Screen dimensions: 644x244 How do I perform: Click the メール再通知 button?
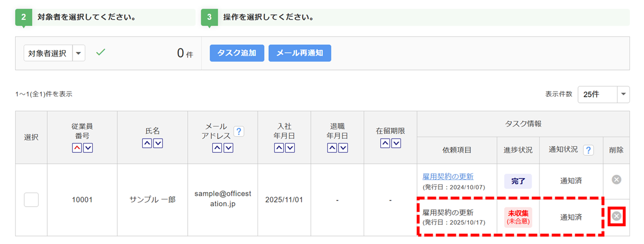(299, 53)
